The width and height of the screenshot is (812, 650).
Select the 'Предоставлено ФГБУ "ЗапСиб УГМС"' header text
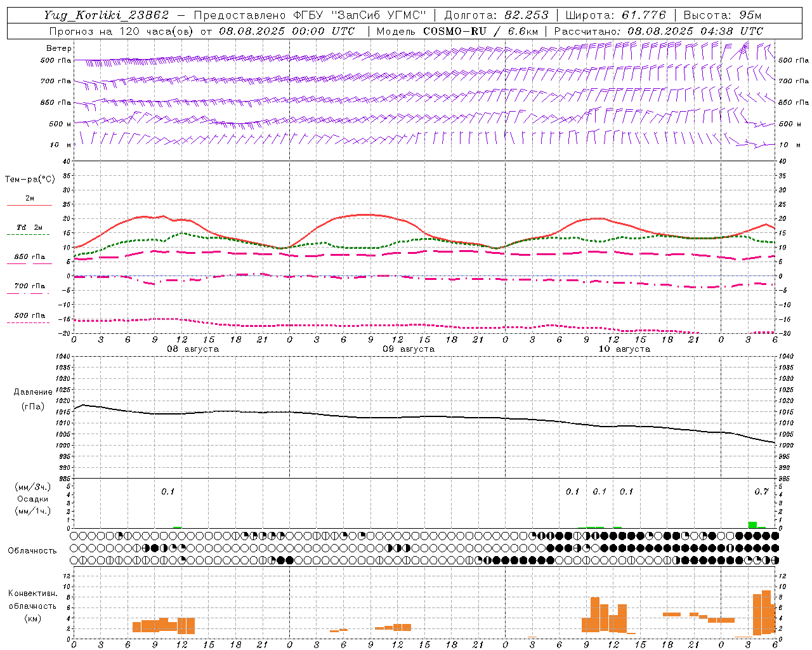coord(310,15)
